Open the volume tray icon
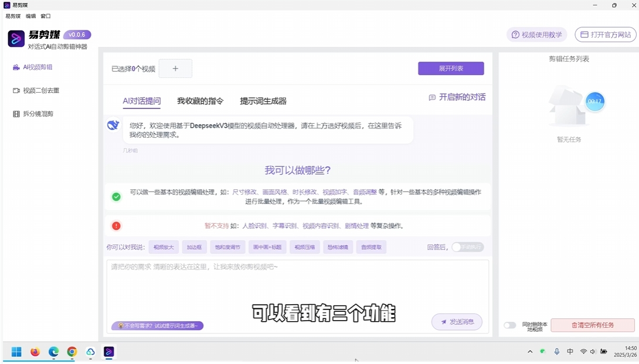This screenshot has height=364, width=639. tap(593, 351)
